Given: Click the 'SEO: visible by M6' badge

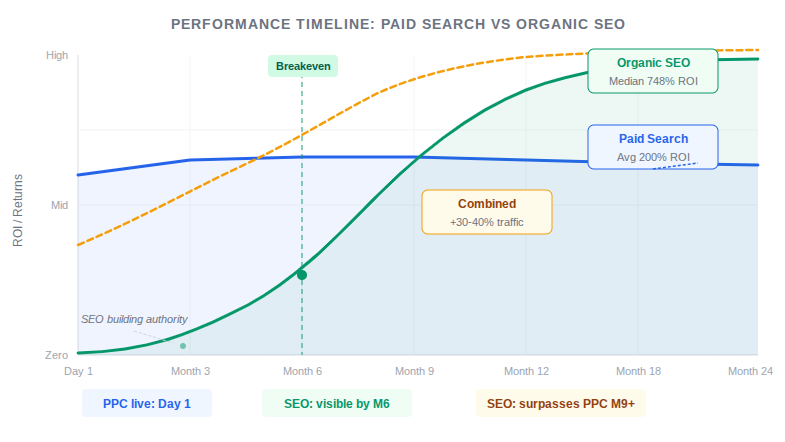Looking at the screenshot, I should (x=336, y=404).
